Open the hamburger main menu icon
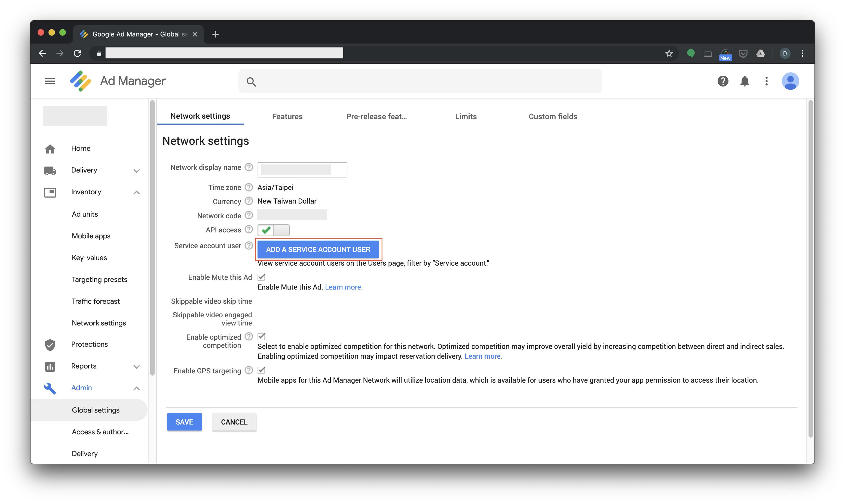The height and width of the screenshot is (504, 845). (50, 81)
